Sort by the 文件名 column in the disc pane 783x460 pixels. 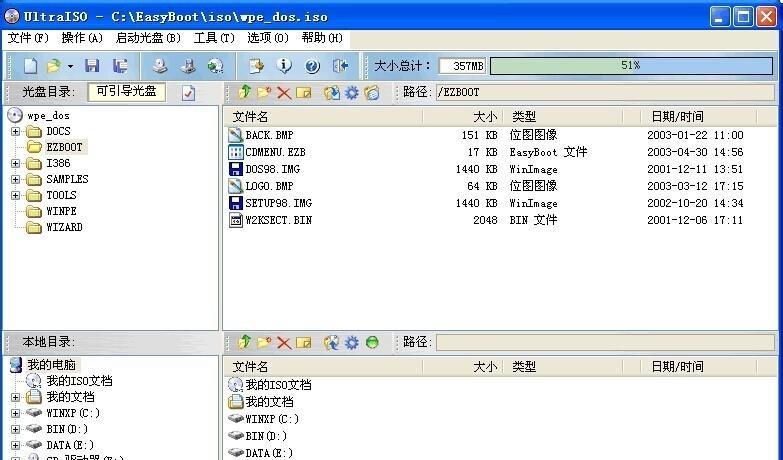[x=324, y=117]
